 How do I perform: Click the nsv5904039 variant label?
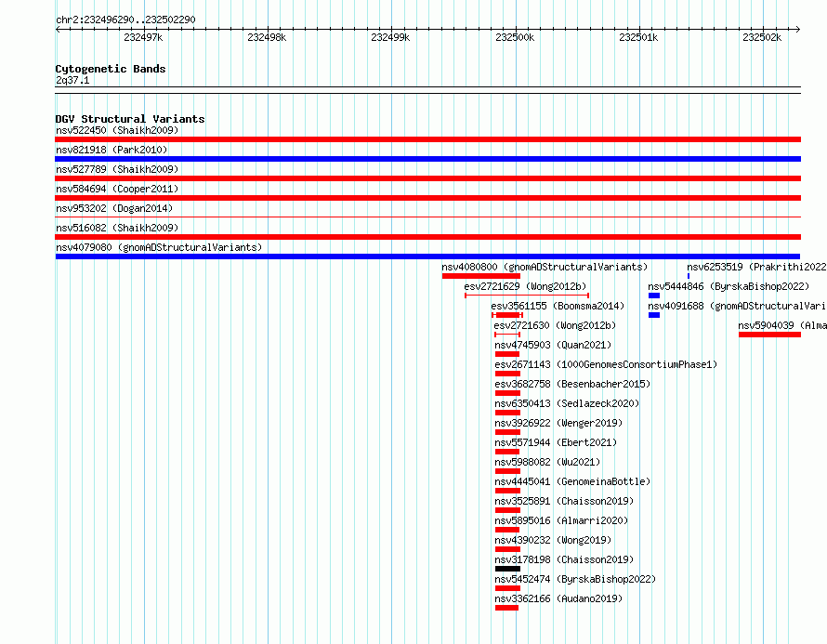[782, 325]
